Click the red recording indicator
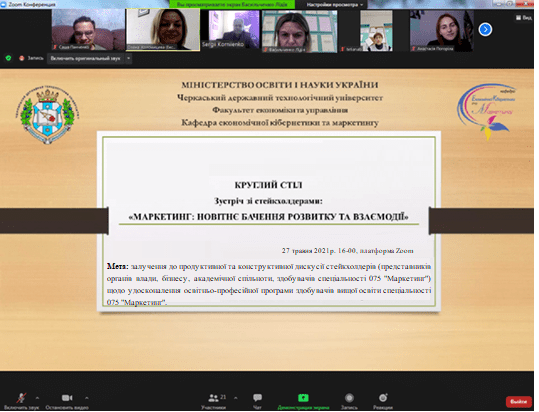The height and width of the screenshot is (412, 539). coord(21,58)
